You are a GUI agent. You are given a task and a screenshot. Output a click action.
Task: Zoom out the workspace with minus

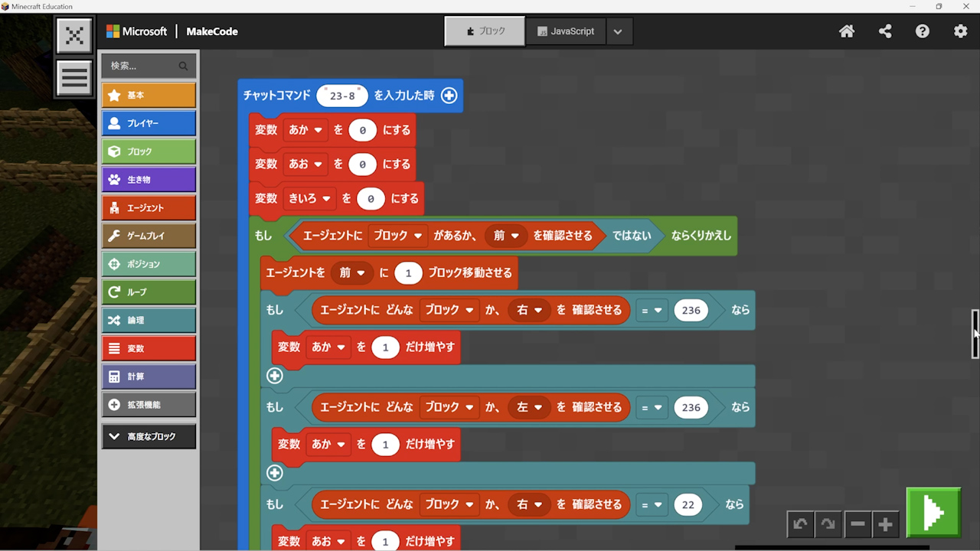[x=857, y=524]
